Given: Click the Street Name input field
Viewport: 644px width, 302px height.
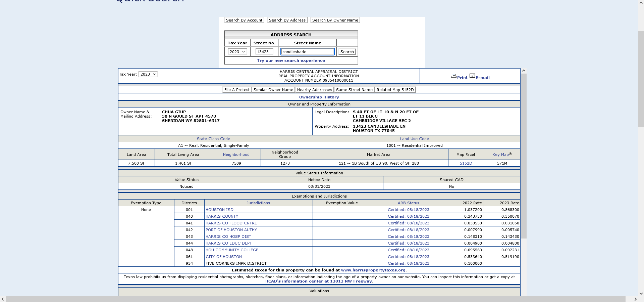Looking at the screenshot, I should point(308,52).
